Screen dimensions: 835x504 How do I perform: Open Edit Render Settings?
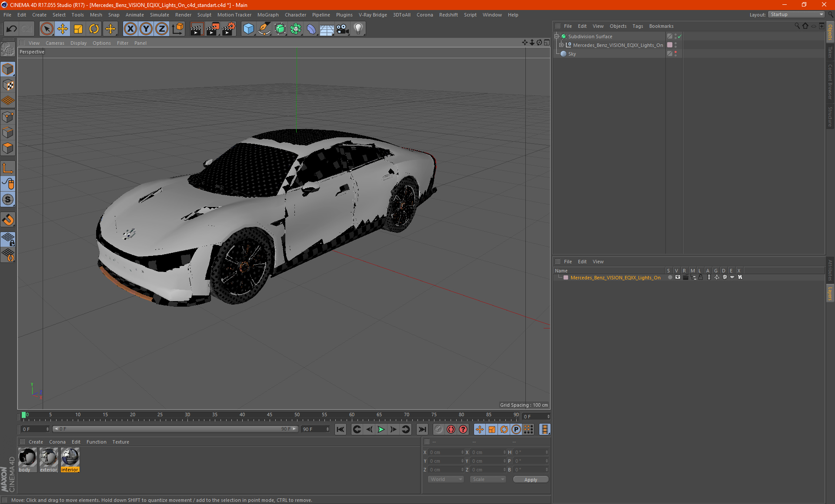tap(229, 29)
